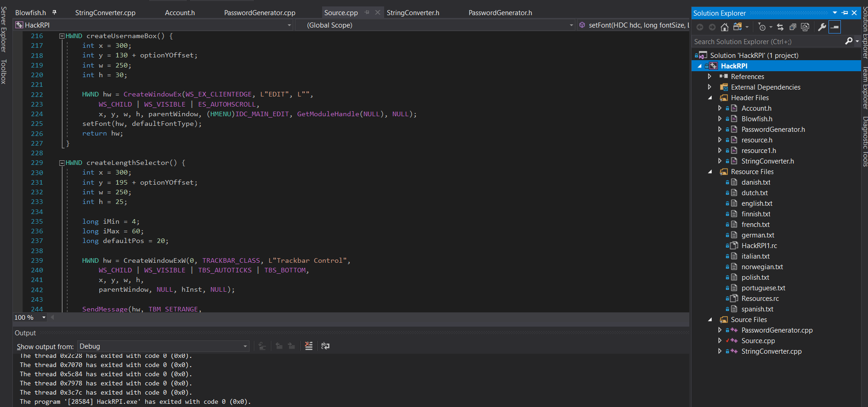Switch to the Account.h tab
The height and width of the screenshot is (407, 868).
(180, 13)
